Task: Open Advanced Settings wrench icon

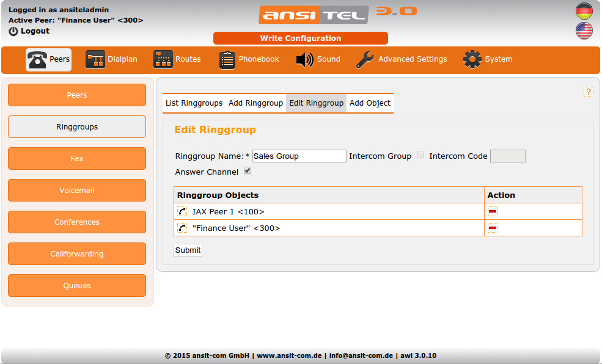Action: [x=365, y=60]
